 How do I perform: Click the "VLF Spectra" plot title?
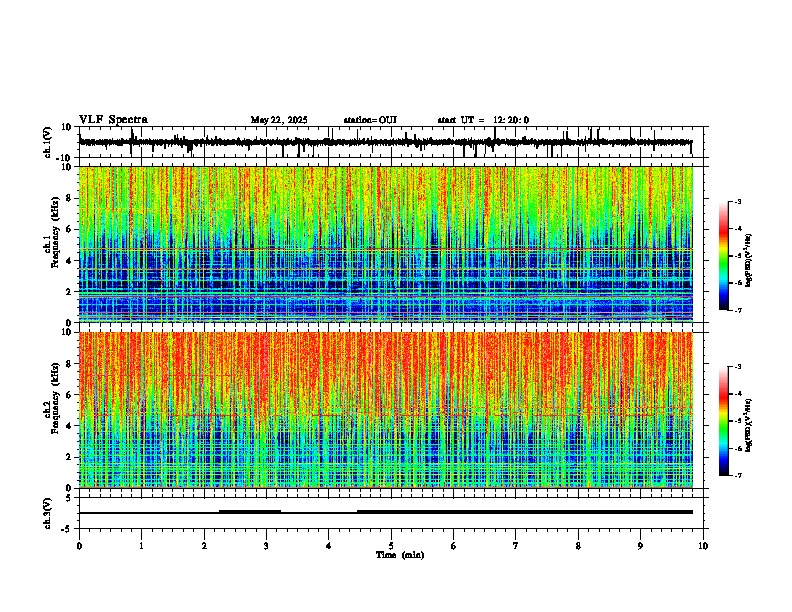point(113,120)
